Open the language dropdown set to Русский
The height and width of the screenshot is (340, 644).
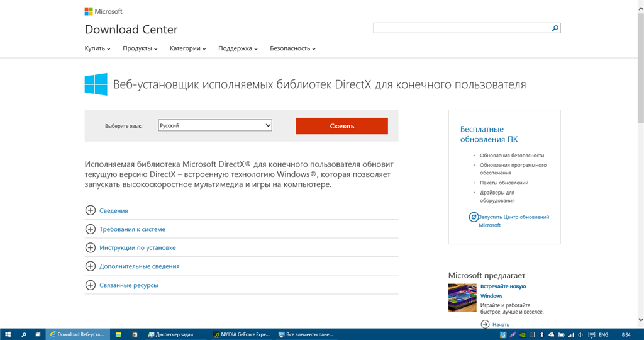pyautogui.click(x=215, y=125)
